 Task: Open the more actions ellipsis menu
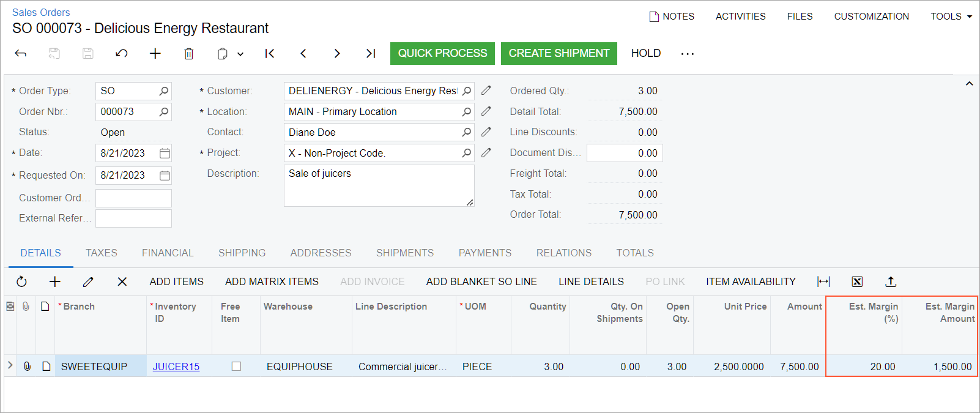(688, 54)
